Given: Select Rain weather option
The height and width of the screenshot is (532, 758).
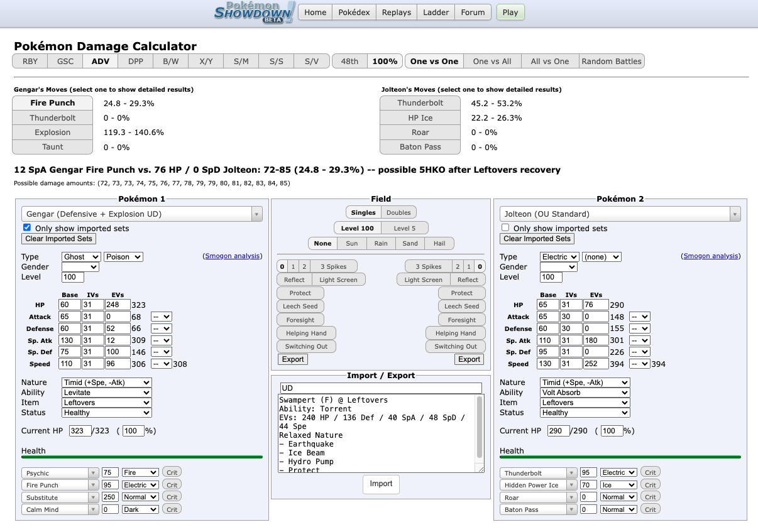Looking at the screenshot, I should pos(381,243).
